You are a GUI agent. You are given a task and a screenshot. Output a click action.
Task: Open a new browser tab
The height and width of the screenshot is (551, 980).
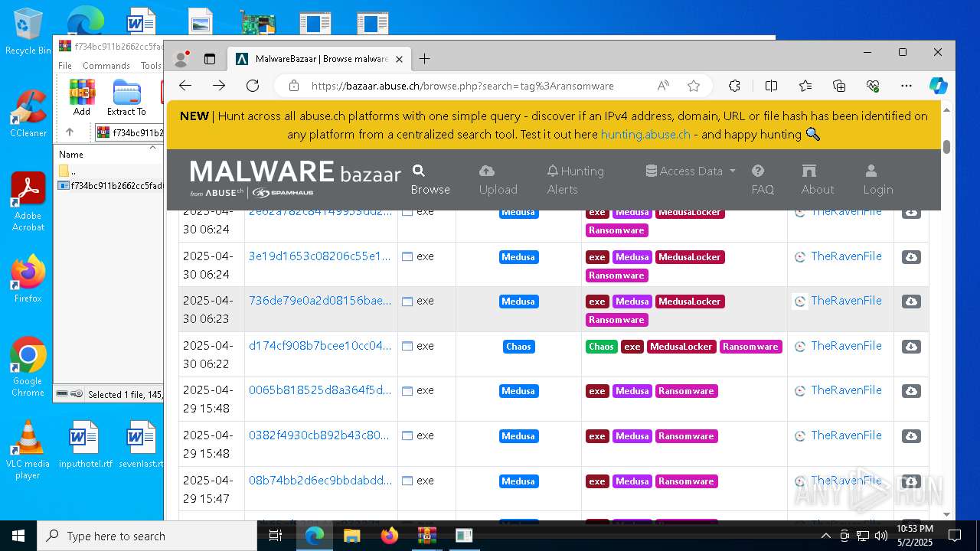pos(424,59)
